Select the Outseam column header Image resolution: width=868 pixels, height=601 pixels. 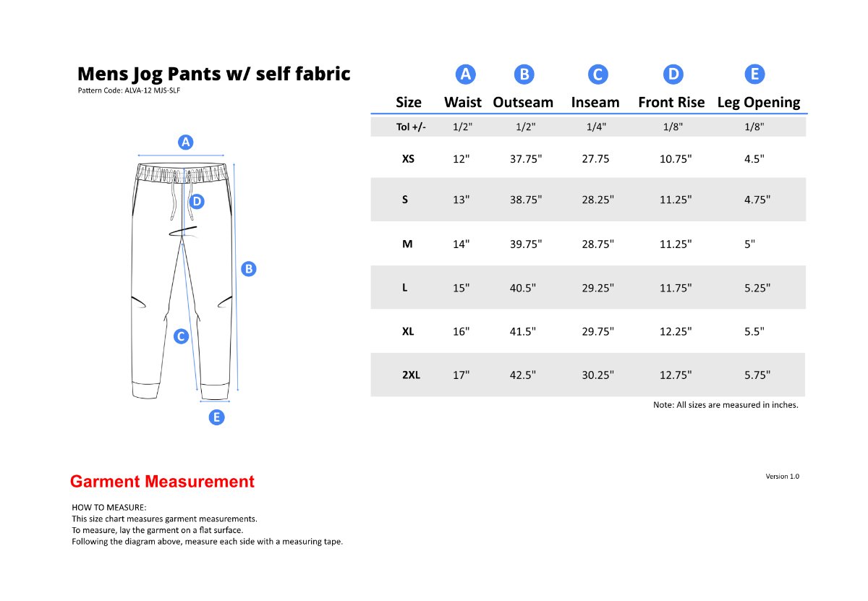523,103
